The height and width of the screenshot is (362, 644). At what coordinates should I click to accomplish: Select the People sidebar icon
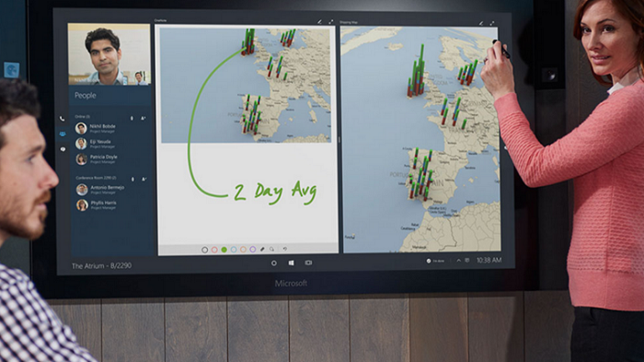point(63,134)
